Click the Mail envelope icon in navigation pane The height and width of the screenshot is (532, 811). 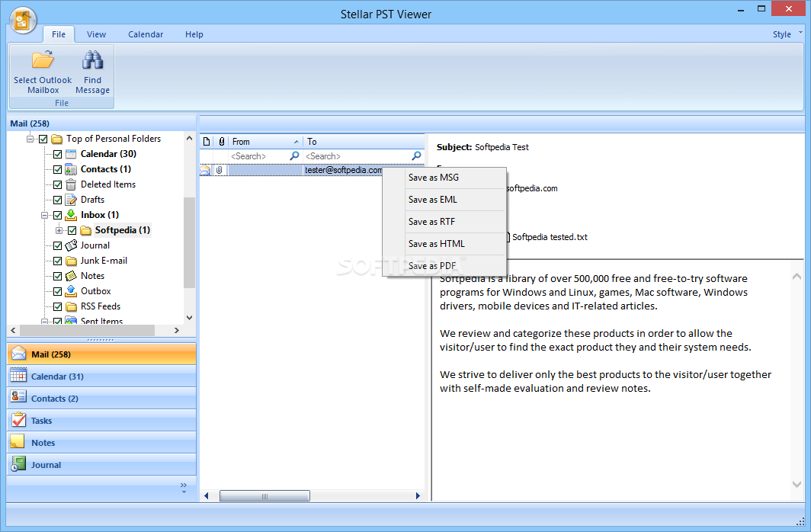point(18,354)
